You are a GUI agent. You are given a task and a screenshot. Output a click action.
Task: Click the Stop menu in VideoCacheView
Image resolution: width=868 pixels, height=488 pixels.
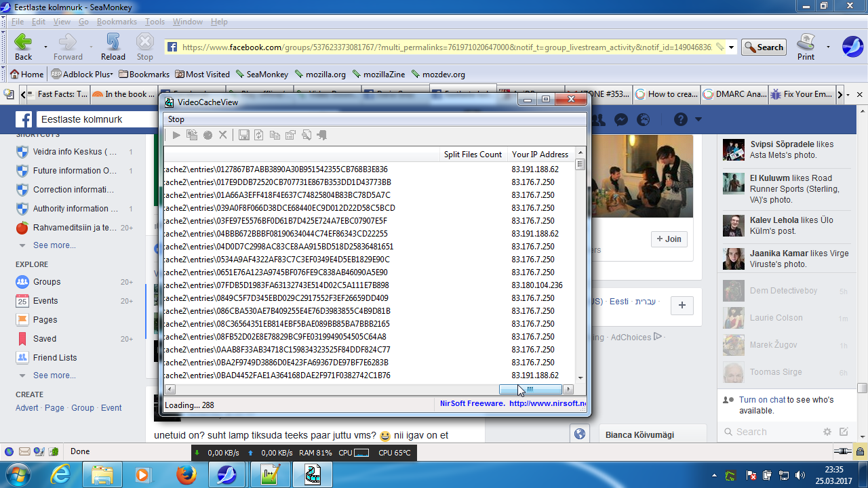tap(176, 119)
